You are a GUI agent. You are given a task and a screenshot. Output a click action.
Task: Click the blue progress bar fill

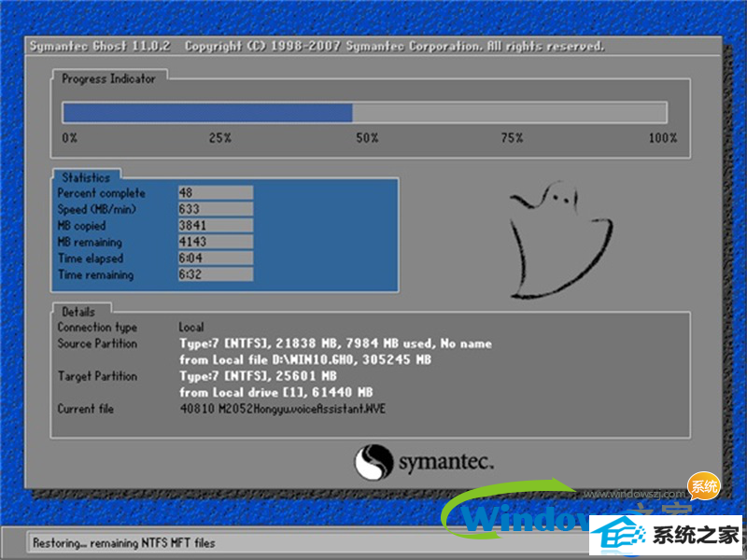click(207, 113)
